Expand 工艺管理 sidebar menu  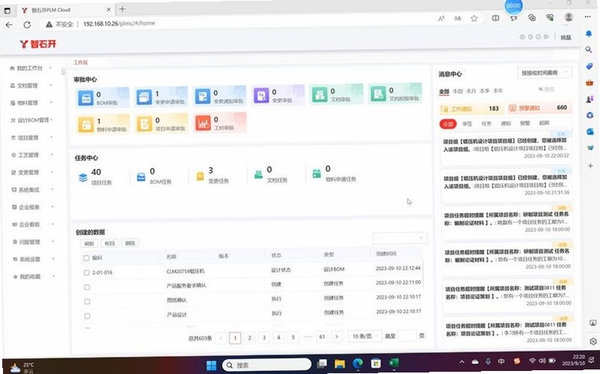coord(31,155)
